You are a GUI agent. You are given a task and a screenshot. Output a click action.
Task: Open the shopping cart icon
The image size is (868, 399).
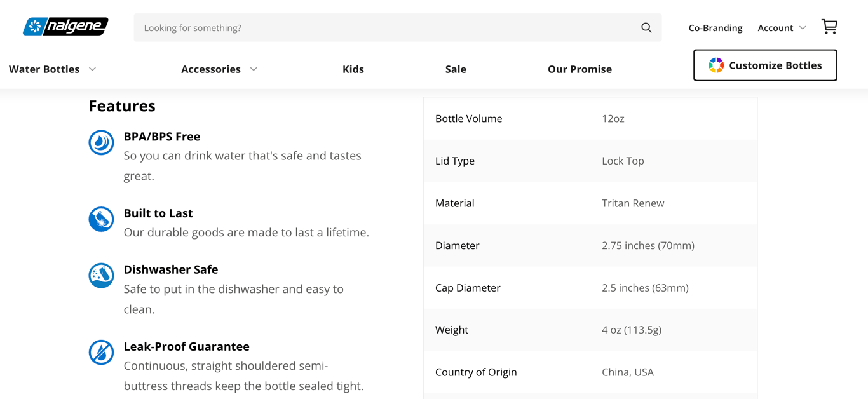(829, 27)
